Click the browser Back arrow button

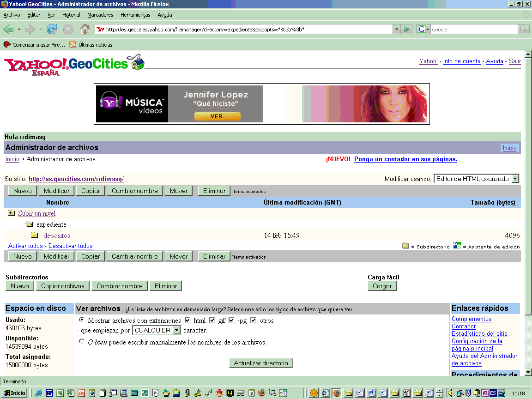8,29
